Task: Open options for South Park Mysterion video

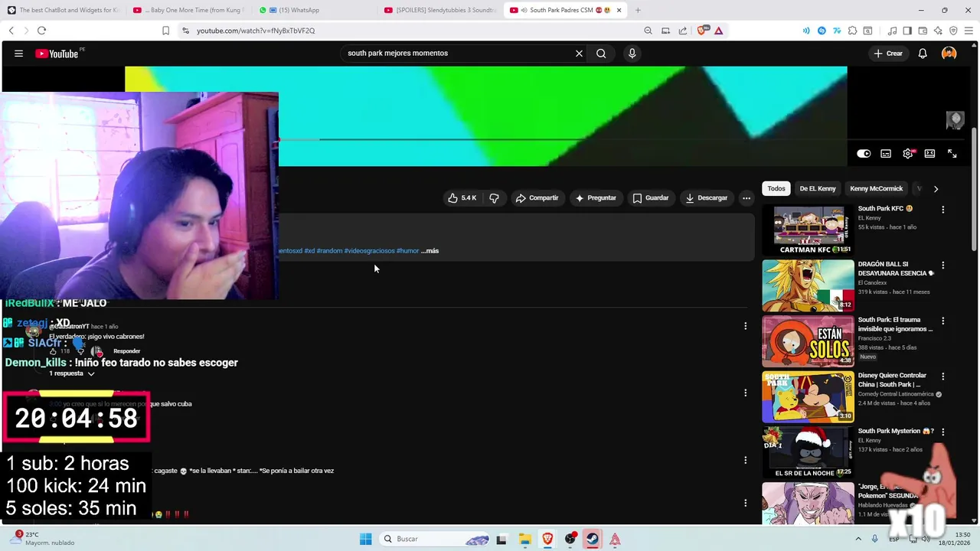Action: (942, 432)
